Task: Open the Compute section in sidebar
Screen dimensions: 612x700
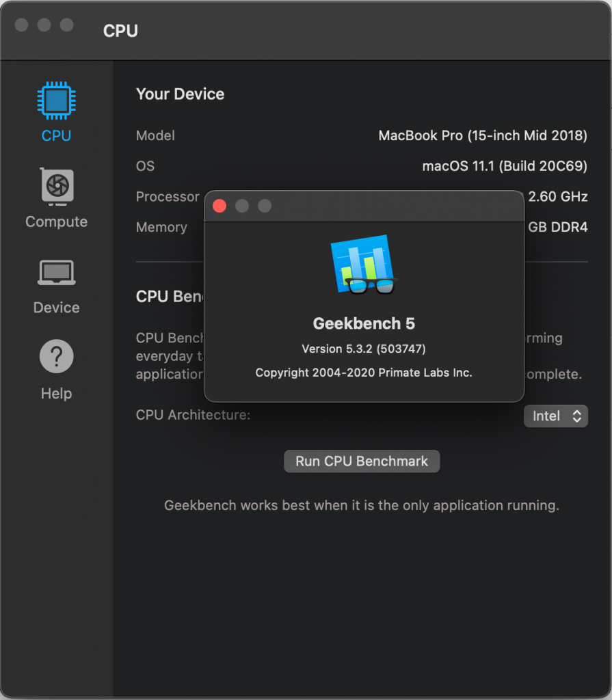Action: pyautogui.click(x=56, y=198)
